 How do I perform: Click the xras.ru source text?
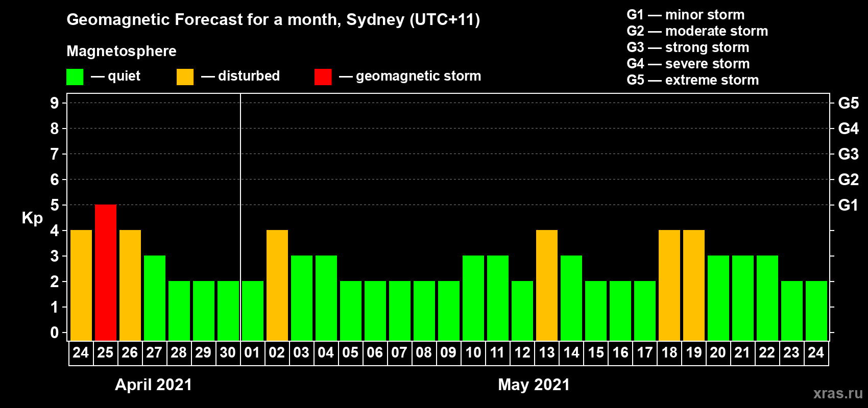838,393
